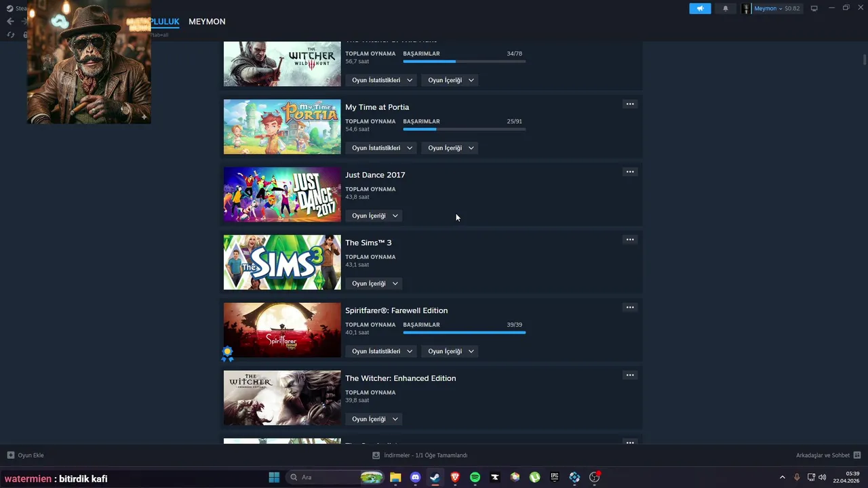
Task: Open the Windows Start menu
Action: point(274,477)
